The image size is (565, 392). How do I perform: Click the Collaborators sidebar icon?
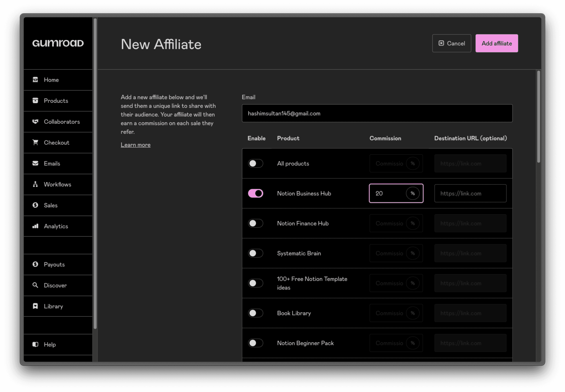click(x=35, y=121)
